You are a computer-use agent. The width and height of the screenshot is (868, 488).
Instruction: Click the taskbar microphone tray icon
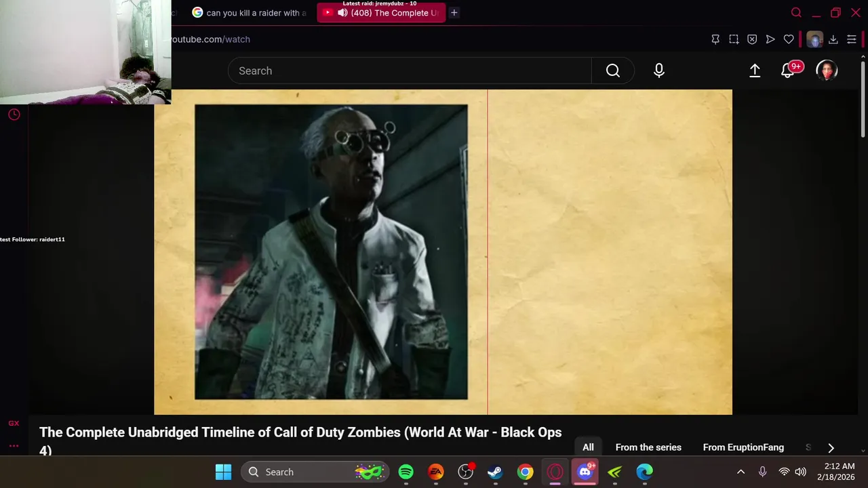pyautogui.click(x=762, y=472)
